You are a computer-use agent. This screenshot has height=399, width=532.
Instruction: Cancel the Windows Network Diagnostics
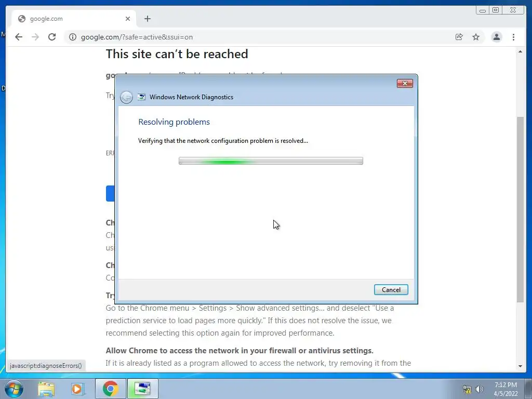tap(391, 290)
